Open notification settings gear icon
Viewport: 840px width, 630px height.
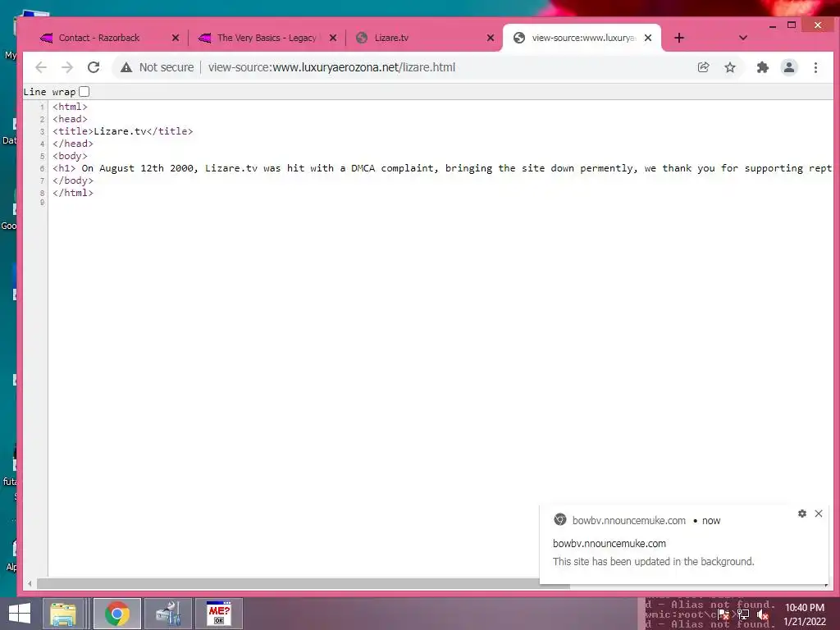click(802, 514)
